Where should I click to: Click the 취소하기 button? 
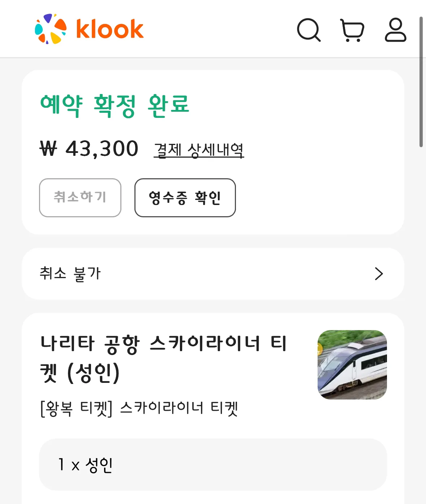click(x=80, y=198)
